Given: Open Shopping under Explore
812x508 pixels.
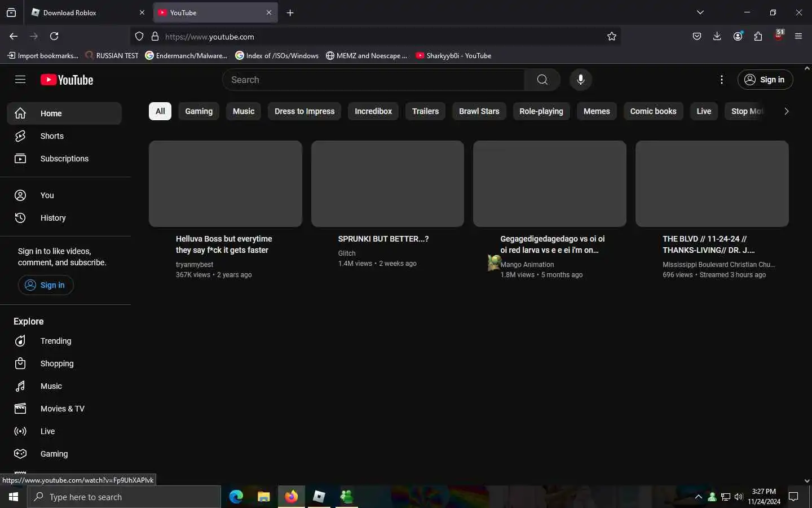Looking at the screenshot, I should point(64,364).
